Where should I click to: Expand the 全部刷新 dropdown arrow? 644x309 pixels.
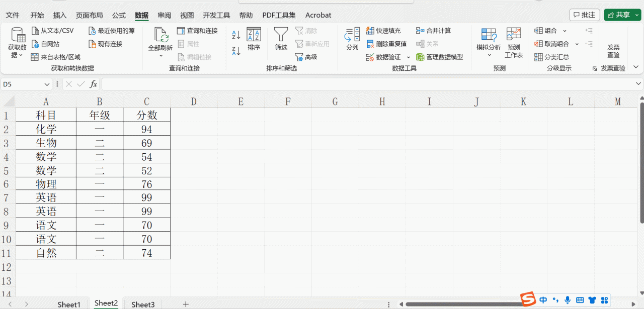pos(161,55)
